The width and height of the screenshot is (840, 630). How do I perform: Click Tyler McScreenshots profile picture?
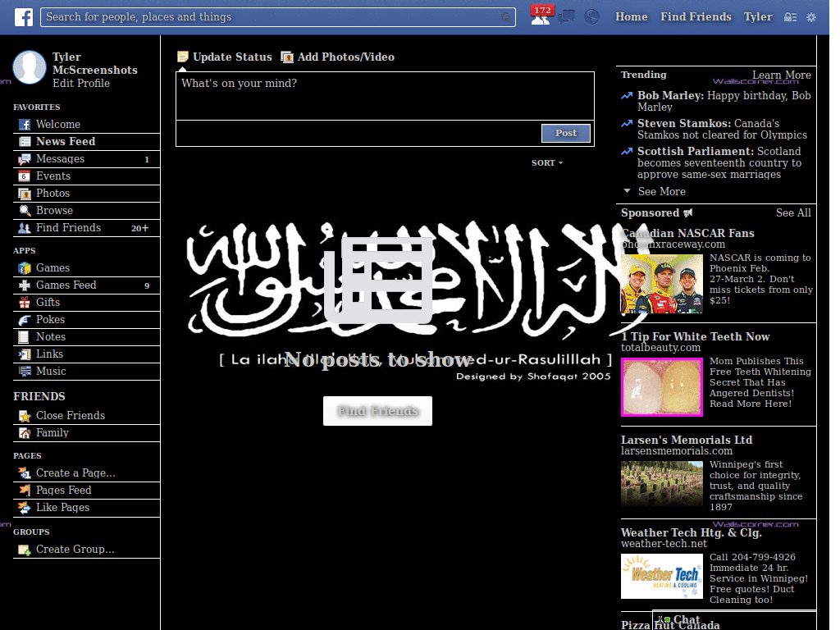pos(30,67)
